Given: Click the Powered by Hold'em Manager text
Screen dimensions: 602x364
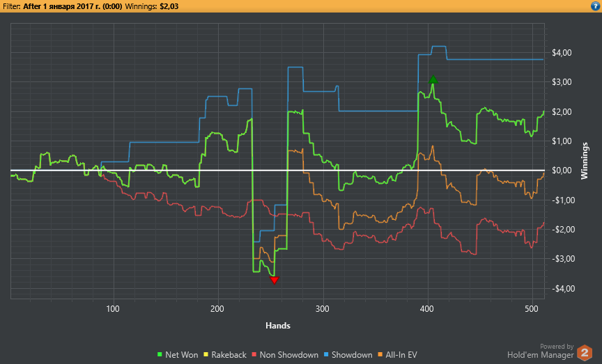Looking at the screenshot, I should coord(541,351).
